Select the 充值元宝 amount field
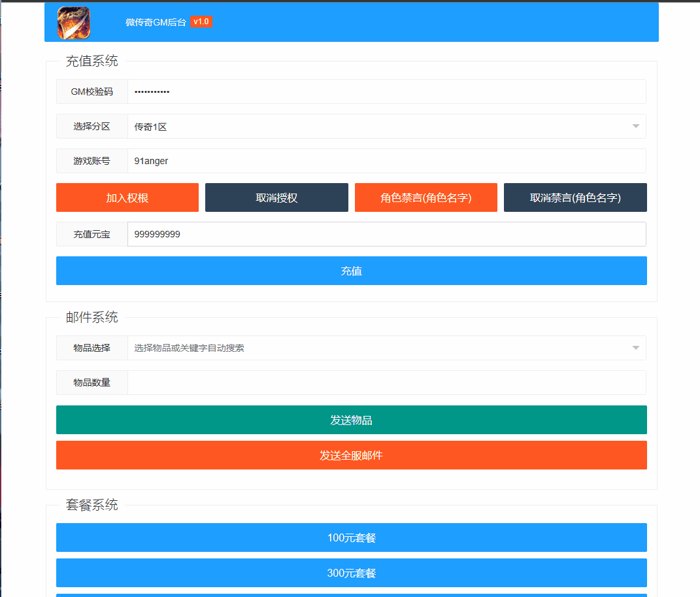 click(x=386, y=234)
